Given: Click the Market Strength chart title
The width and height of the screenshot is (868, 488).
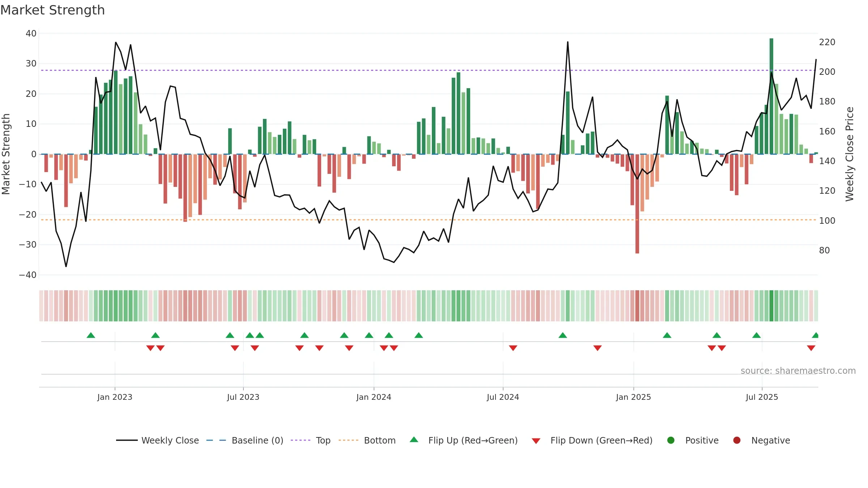Looking at the screenshot, I should [52, 10].
